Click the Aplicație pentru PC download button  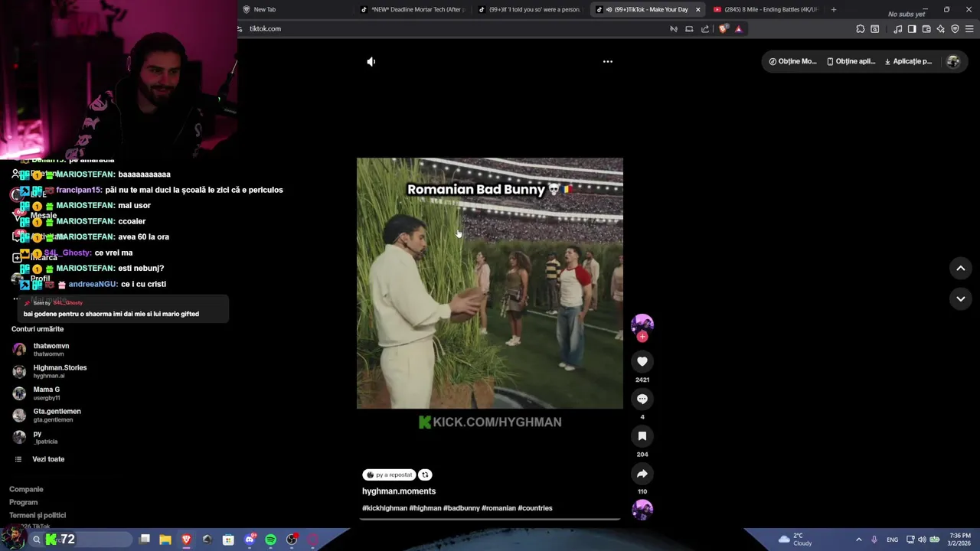(x=908, y=61)
